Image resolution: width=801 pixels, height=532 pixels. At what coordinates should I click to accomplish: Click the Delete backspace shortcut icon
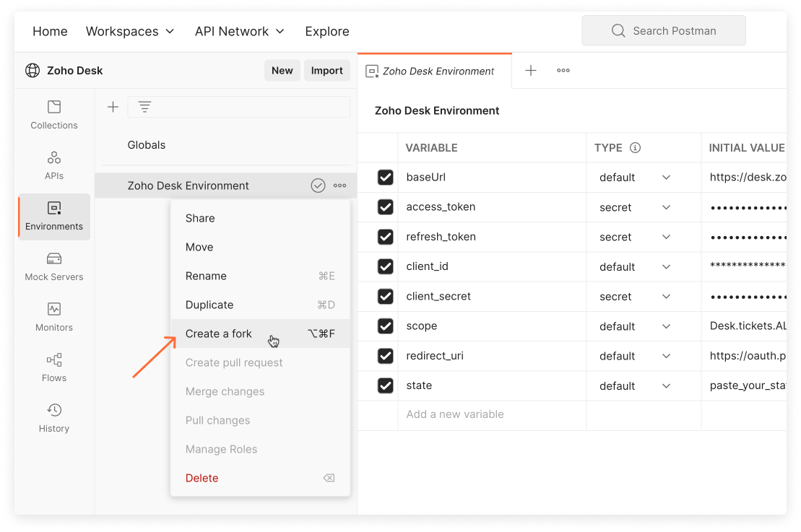point(329,478)
